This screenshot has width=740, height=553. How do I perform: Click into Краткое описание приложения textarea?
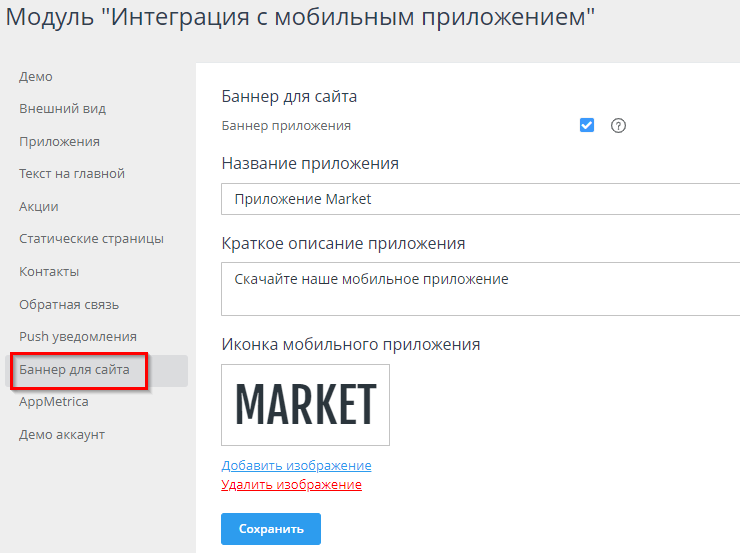pos(480,289)
